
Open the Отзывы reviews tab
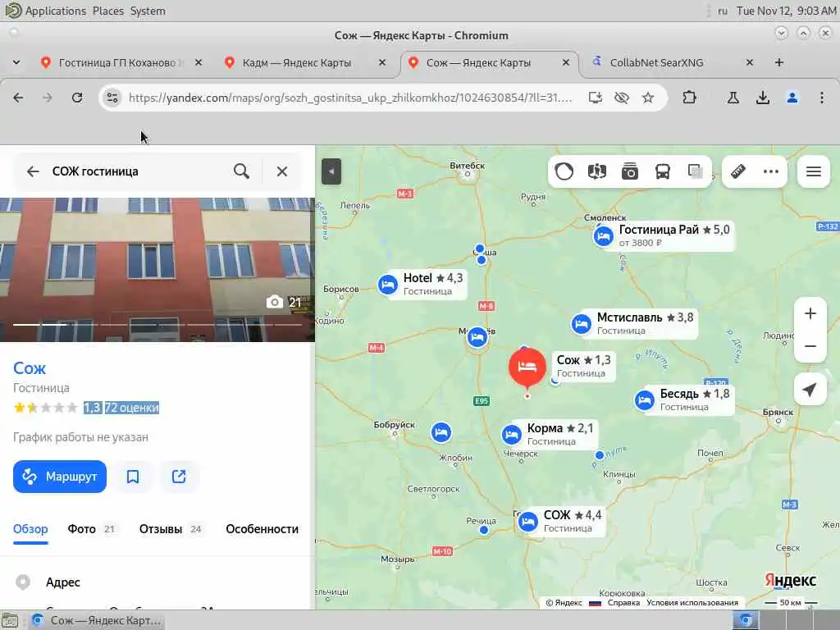pos(171,529)
